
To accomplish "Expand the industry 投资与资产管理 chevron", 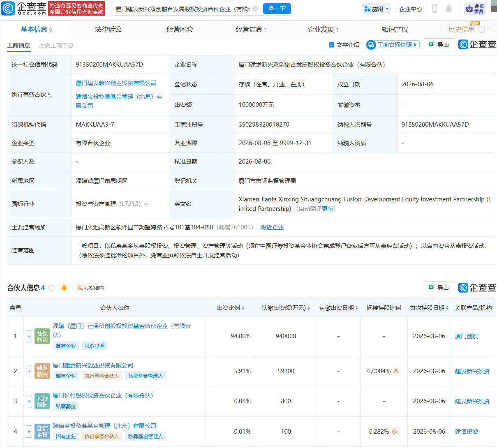I will coord(146,204).
